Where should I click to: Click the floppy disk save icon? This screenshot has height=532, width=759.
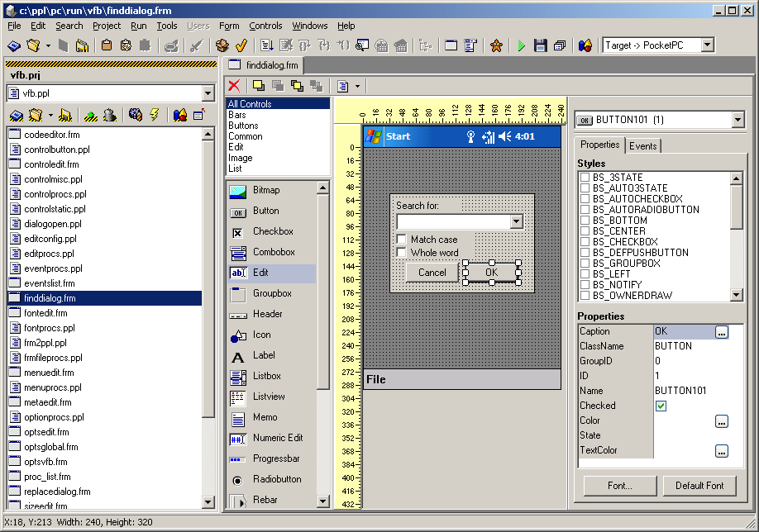[x=541, y=46]
